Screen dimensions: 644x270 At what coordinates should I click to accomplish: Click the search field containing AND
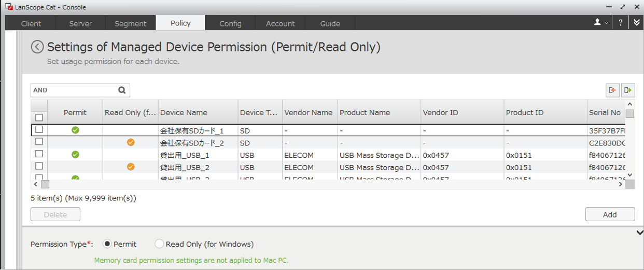click(x=73, y=90)
